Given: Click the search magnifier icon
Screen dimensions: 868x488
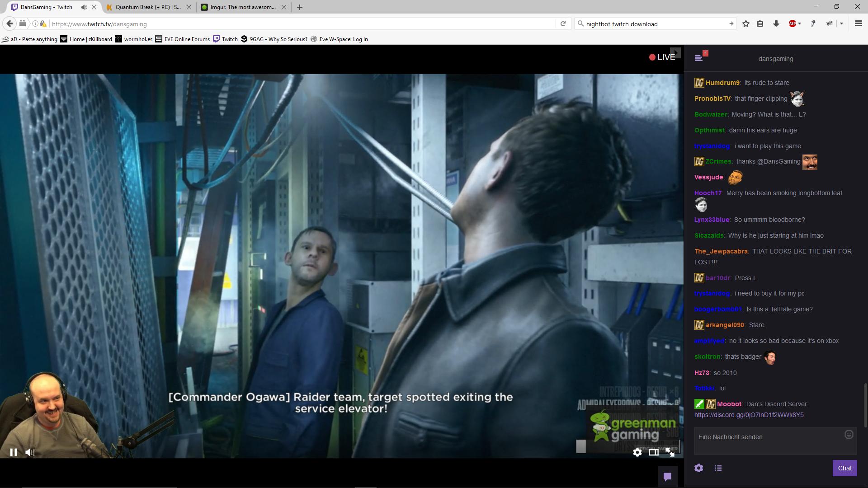Looking at the screenshot, I should pyautogui.click(x=580, y=24).
